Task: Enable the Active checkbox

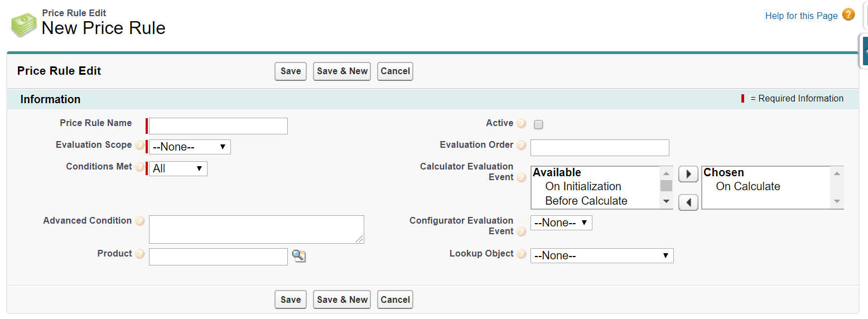Action: coord(538,124)
